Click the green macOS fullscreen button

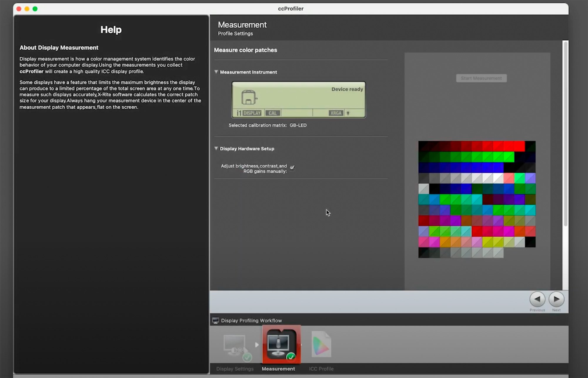(35, 9)
